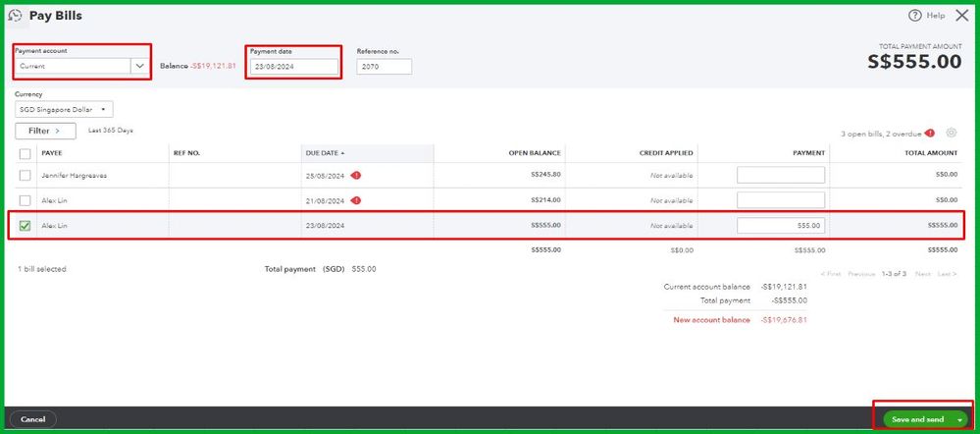Image resolution: width=980 pixels, height=434 pixels.
Task: Click open balance S$245.80
Action: 545,175
